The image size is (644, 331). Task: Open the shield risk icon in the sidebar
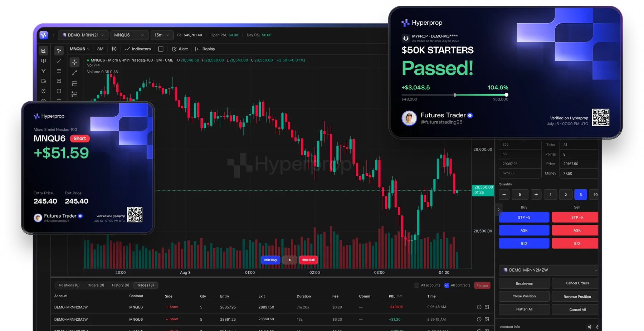coord(43,91)
